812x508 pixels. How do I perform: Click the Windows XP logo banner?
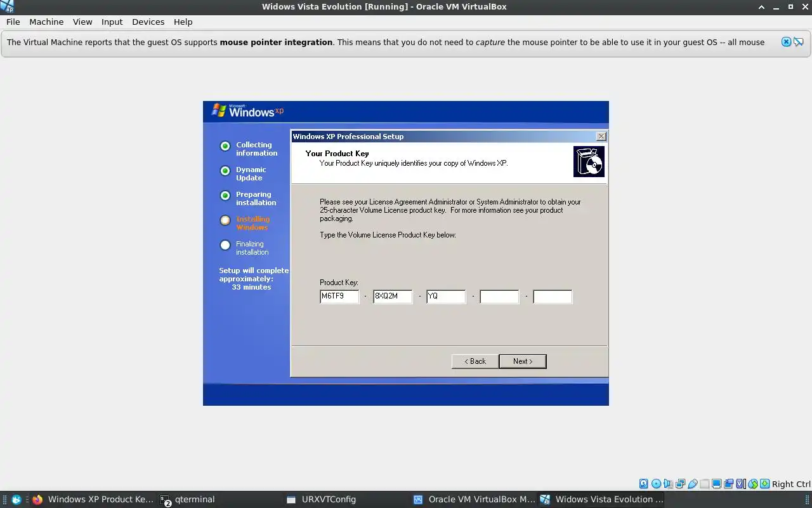tap(247, 110)
